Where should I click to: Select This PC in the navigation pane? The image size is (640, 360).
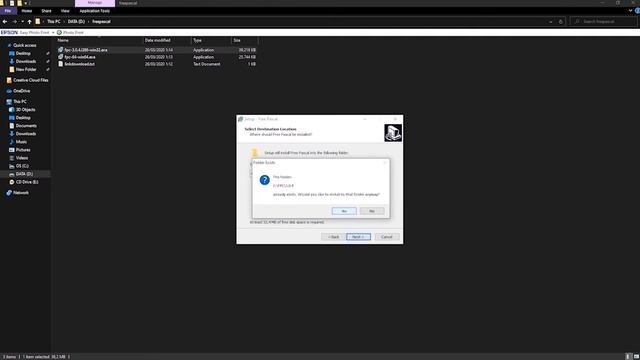coord(20,102)
